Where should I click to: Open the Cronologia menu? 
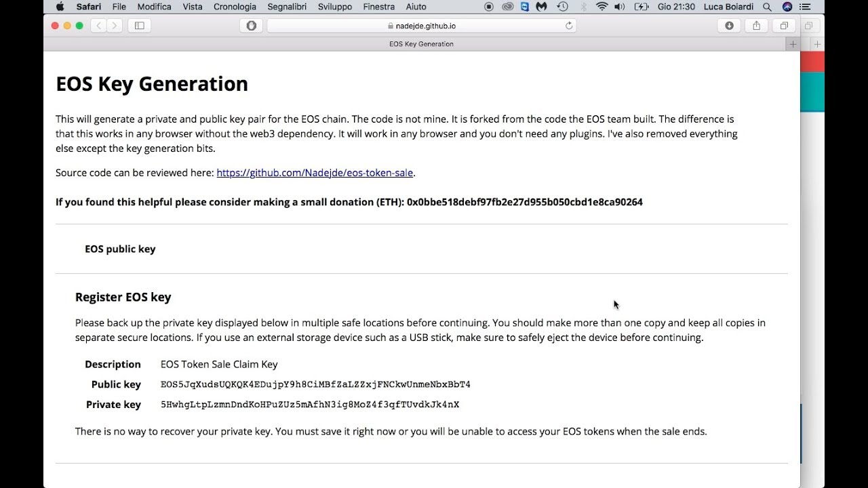[235, 7]
